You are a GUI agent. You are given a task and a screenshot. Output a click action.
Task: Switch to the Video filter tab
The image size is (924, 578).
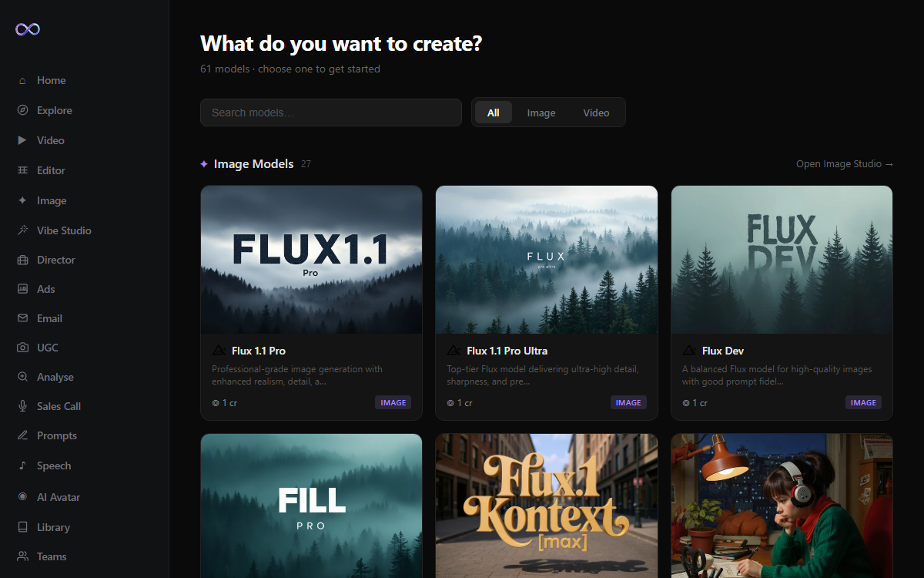click(x=596, y=113)
